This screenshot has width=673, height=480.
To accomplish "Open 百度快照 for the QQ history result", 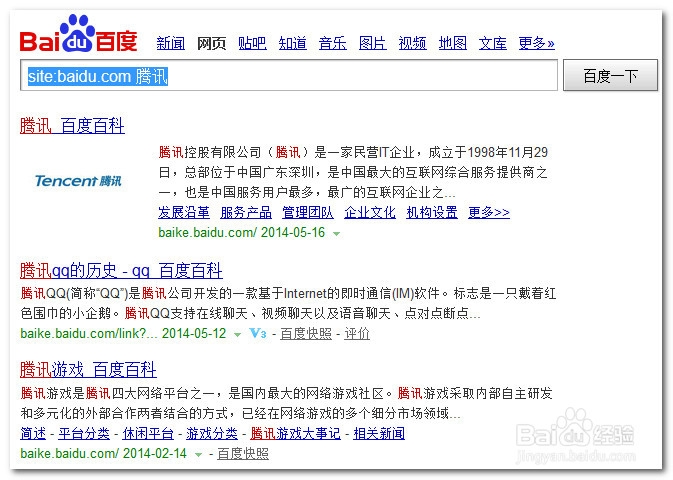I will point(306,334).
